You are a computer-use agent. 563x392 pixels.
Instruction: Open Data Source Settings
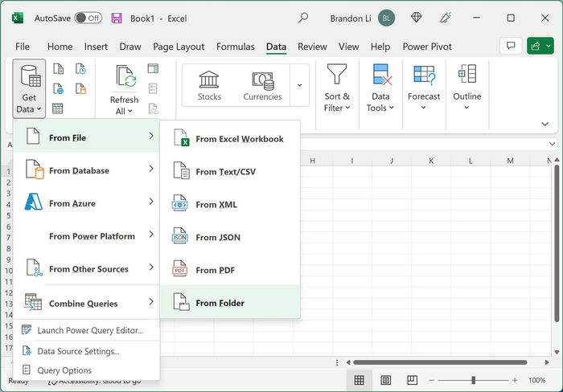[86, 351]
